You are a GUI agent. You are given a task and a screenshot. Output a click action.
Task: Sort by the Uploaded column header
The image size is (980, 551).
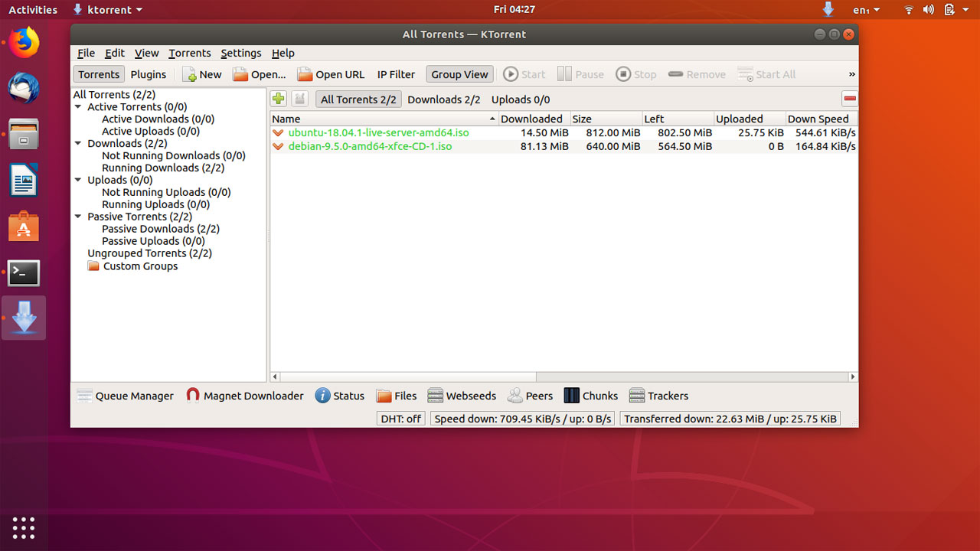click(x=750, y=119)
